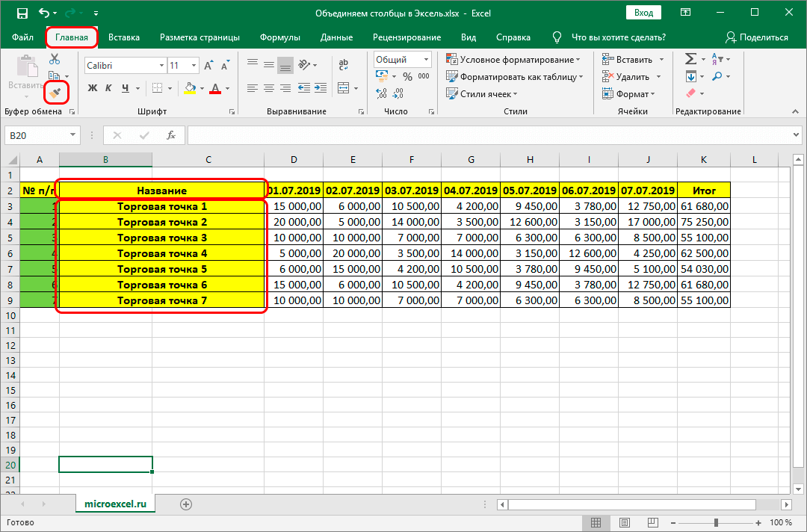This screenshot has width=807, height=532.
Task: Click the insert function fx icon
Action: pos(171,135)
